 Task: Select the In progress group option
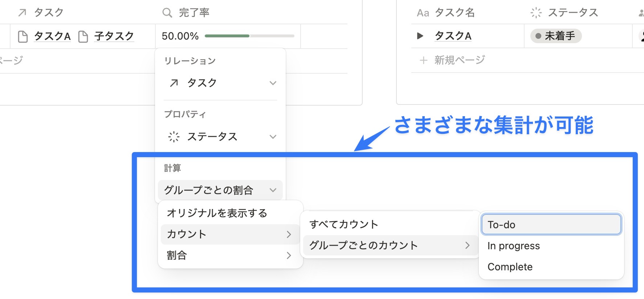coord(551,246)
